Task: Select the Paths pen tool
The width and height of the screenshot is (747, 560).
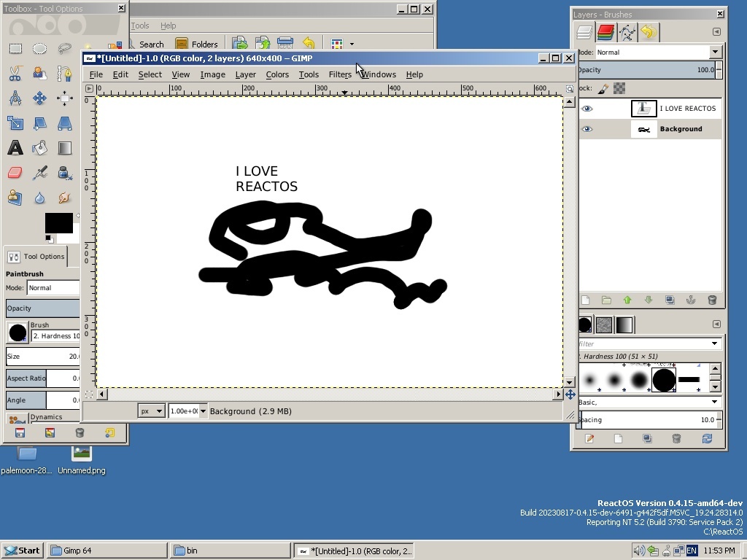Action: 64,74
